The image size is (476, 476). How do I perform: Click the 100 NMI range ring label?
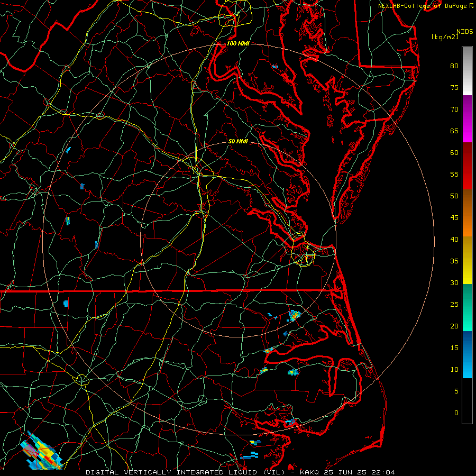tap(238, 43)
